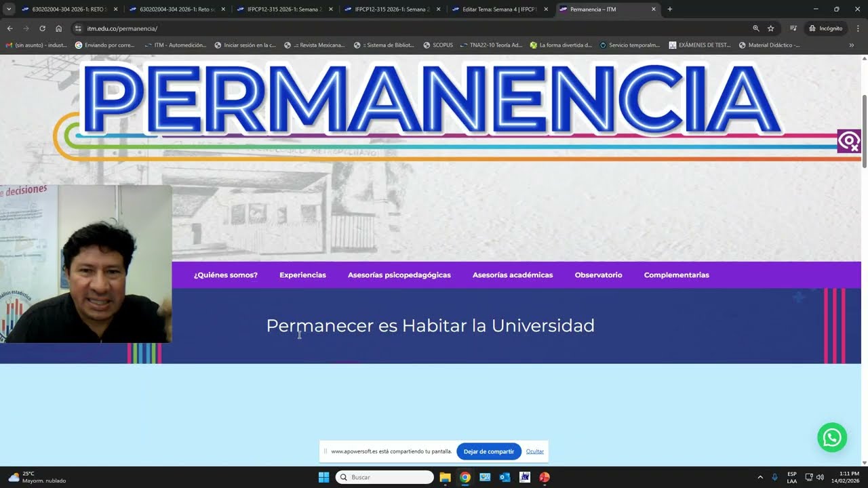
Task: Open File Explorer from the taskbar
Action: pyautogui.click(x=446, y=477)
